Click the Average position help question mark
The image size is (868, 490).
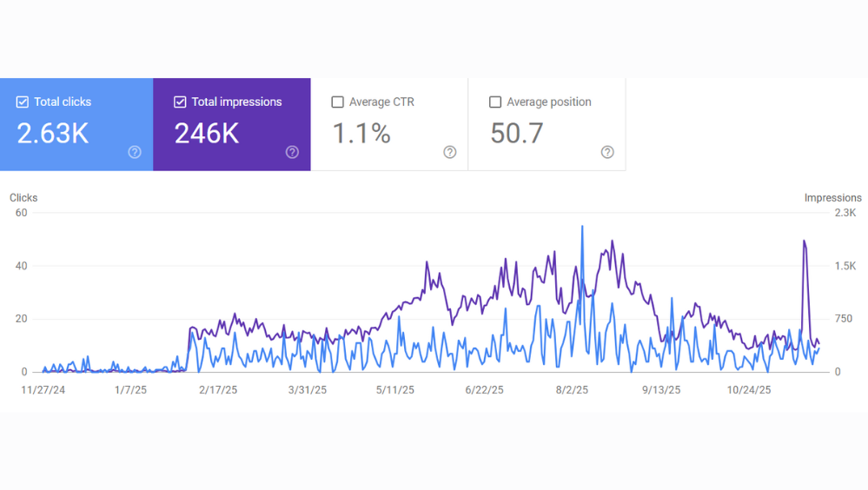(x=607, y=152)
